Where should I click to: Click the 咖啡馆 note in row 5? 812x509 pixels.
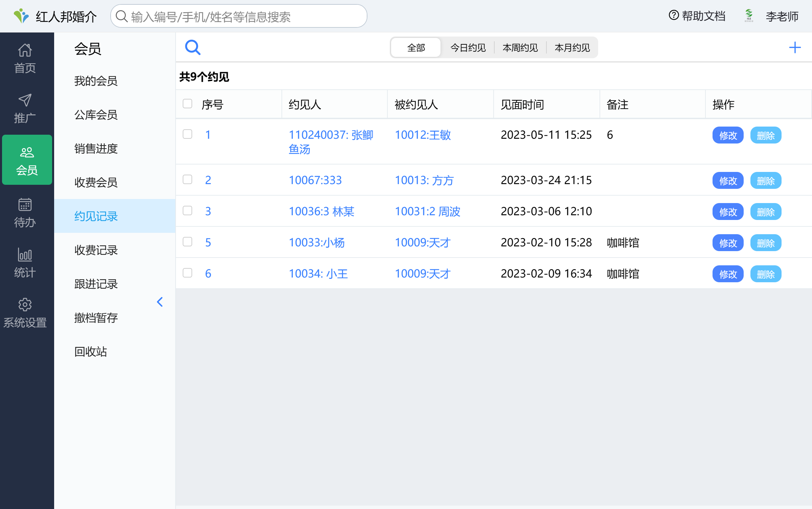[623, 242]
